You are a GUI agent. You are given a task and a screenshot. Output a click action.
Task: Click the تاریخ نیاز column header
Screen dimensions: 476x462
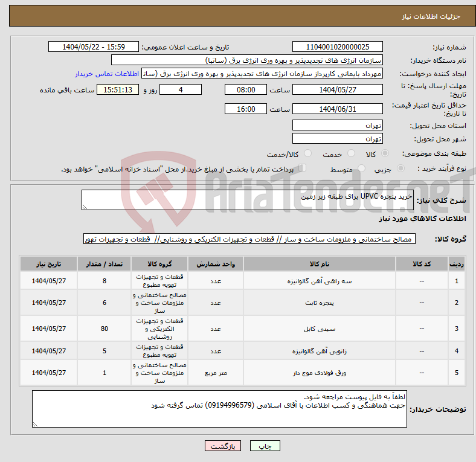[48, 264]
